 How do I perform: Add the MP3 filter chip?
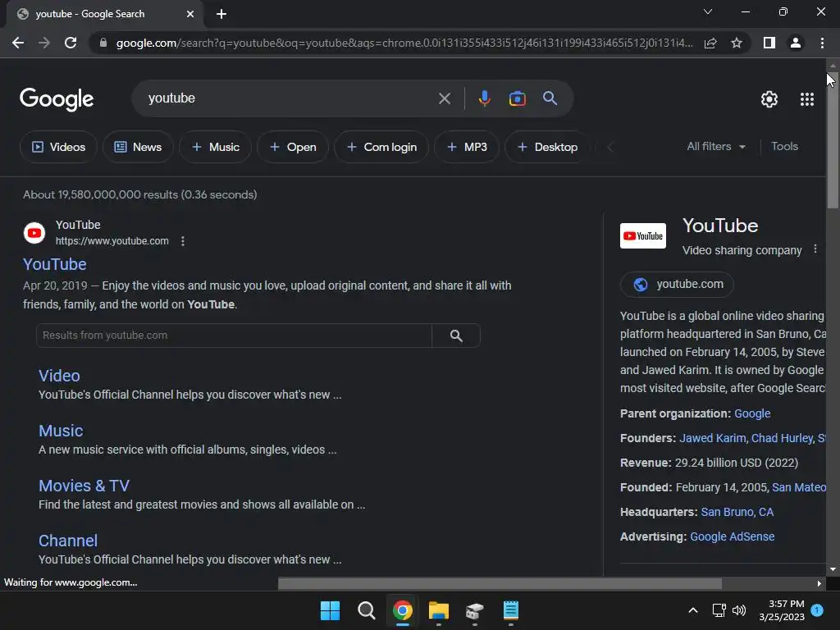coord(467,147)
